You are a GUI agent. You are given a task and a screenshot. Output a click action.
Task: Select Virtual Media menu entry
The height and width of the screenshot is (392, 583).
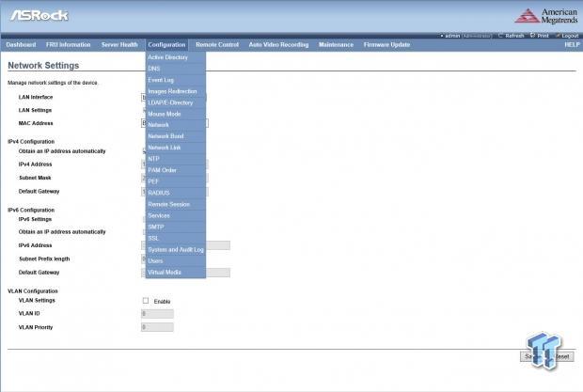pos(176,273)
